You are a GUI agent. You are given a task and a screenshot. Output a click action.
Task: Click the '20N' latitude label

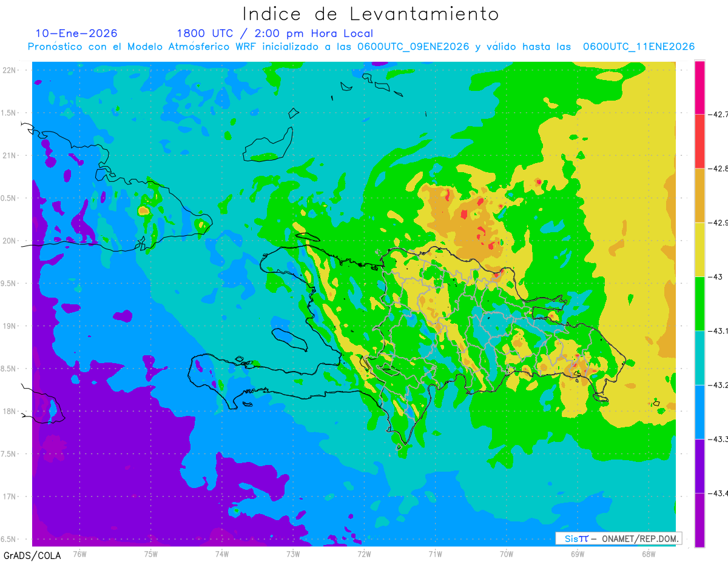pyautogui.click(x=10, y=241)
